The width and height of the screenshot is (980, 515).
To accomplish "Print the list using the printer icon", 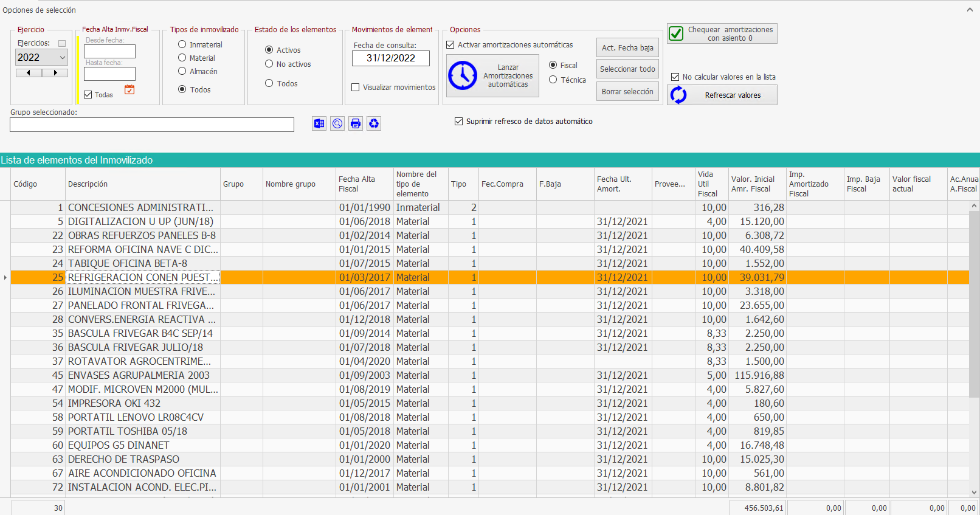I will point(356,123).
